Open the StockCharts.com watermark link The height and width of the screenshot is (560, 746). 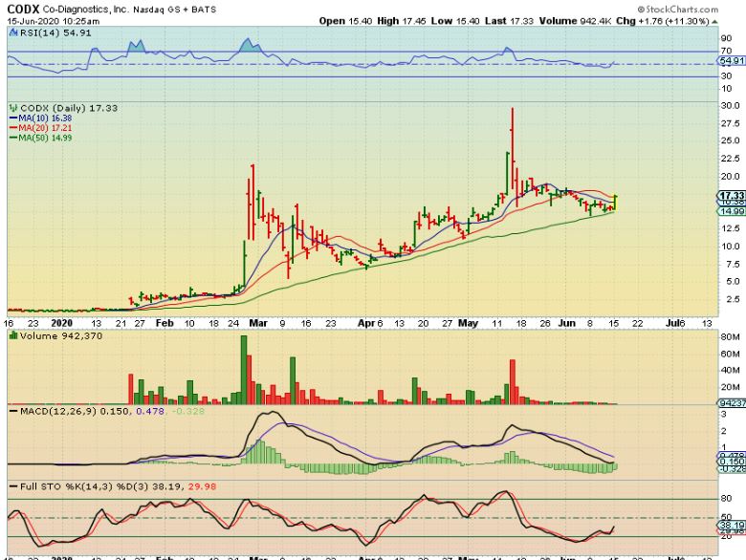[678, 9]
